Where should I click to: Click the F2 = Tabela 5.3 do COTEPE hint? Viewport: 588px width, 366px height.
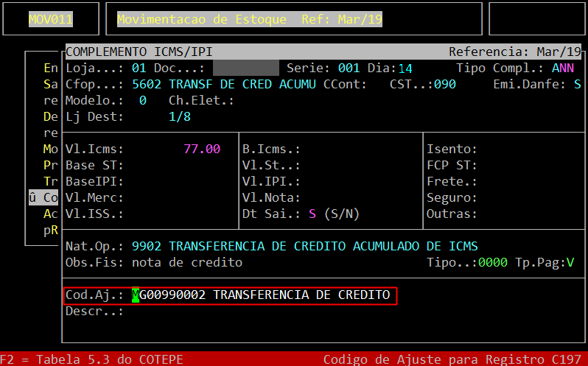[91, 359]
